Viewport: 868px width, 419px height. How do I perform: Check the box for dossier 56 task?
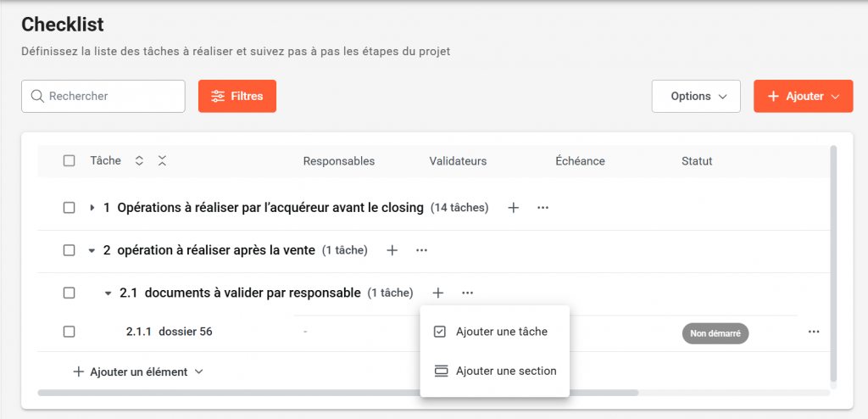point(70,332)
